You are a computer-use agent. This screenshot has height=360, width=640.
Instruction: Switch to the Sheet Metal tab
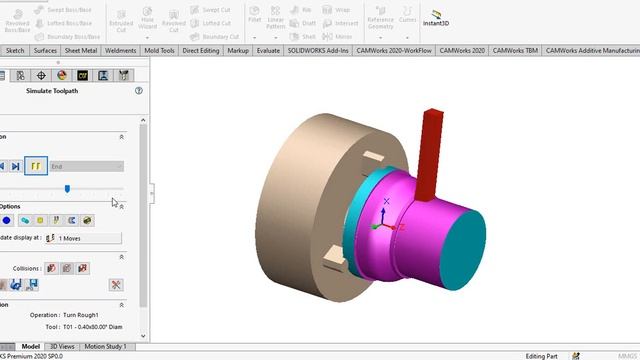[x=81, y=51]
